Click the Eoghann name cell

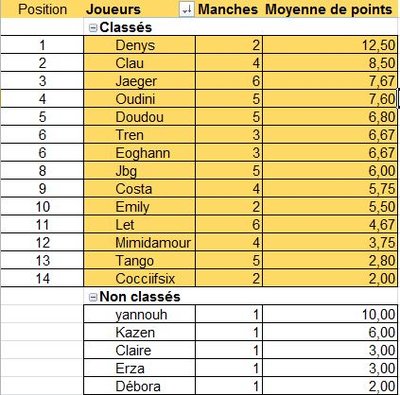pos(139,153)
